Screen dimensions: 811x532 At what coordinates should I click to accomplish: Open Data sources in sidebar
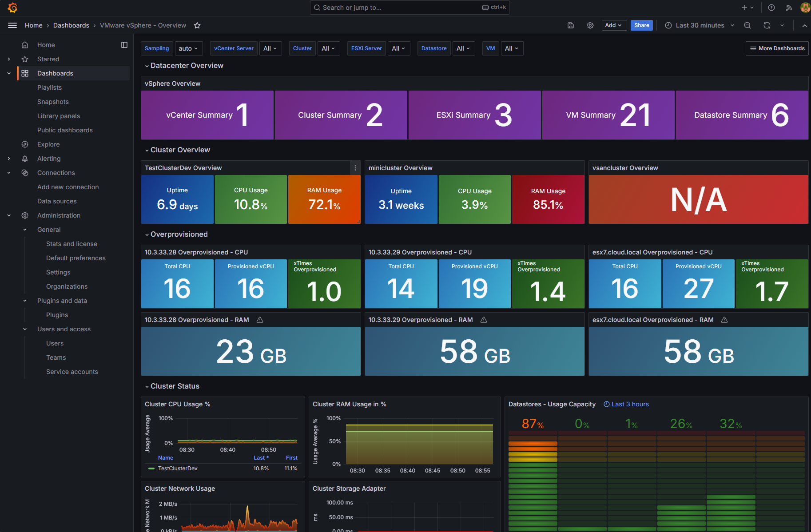pos(57,201)
